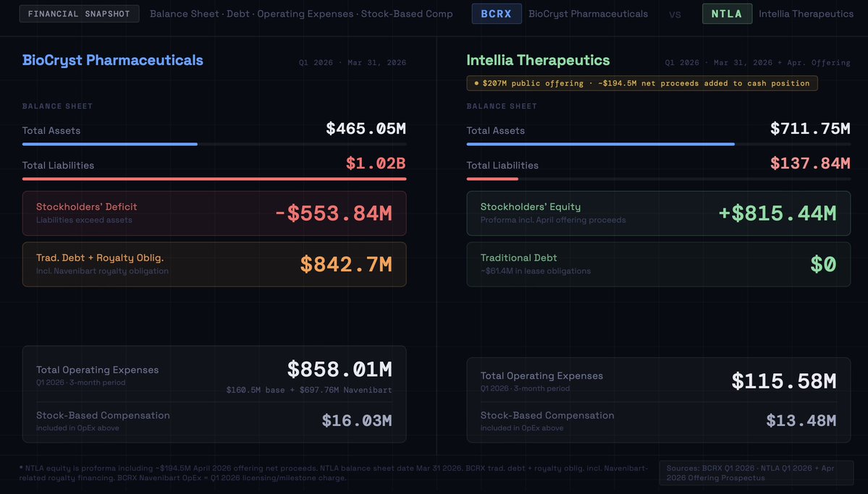The width and height of the screenshot is (868, 494).
Task: Click the header subtitle starting 'Balance Sheet · Debt'
Action: [x=301, y=14]
